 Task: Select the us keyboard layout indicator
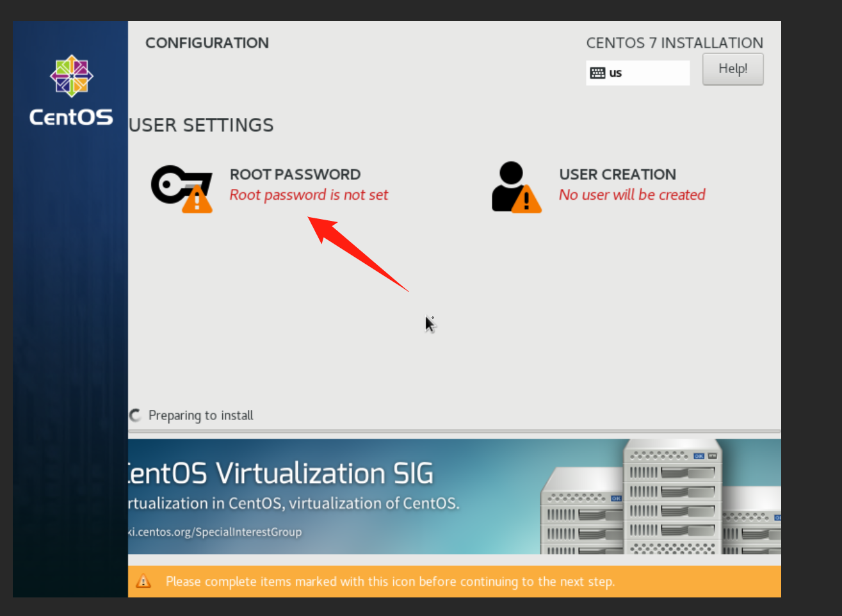tap(638, 73)
